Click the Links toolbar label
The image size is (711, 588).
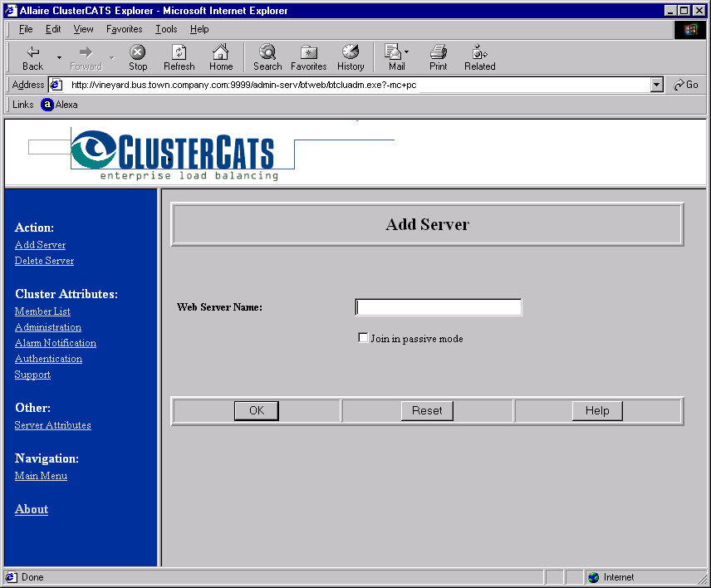22,105
